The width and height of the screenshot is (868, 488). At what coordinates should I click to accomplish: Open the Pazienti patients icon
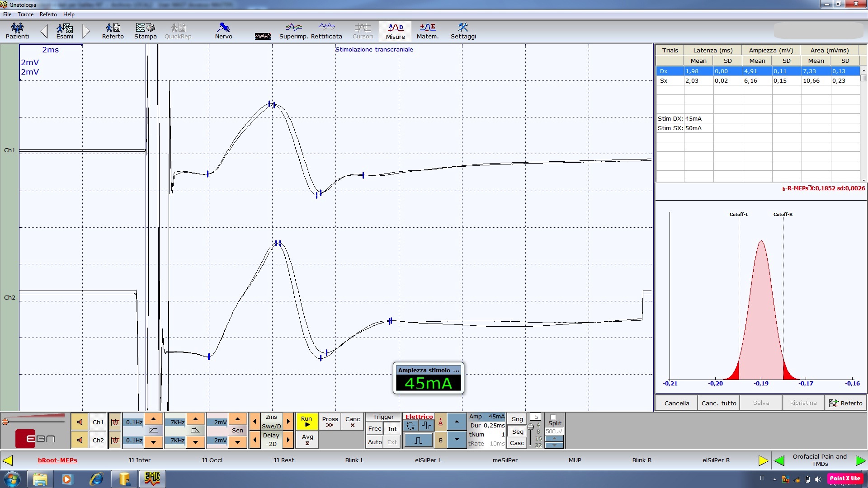(x=17, y=31)
